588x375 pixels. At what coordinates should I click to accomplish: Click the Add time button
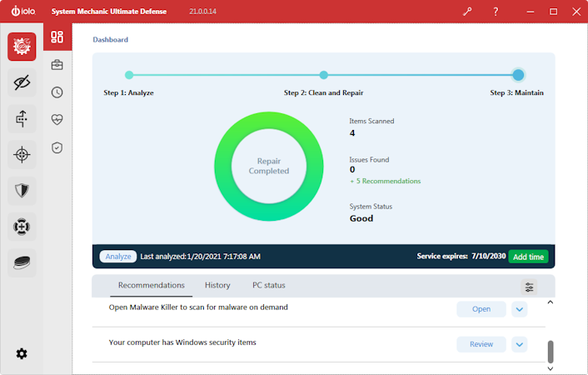point(528,257)
